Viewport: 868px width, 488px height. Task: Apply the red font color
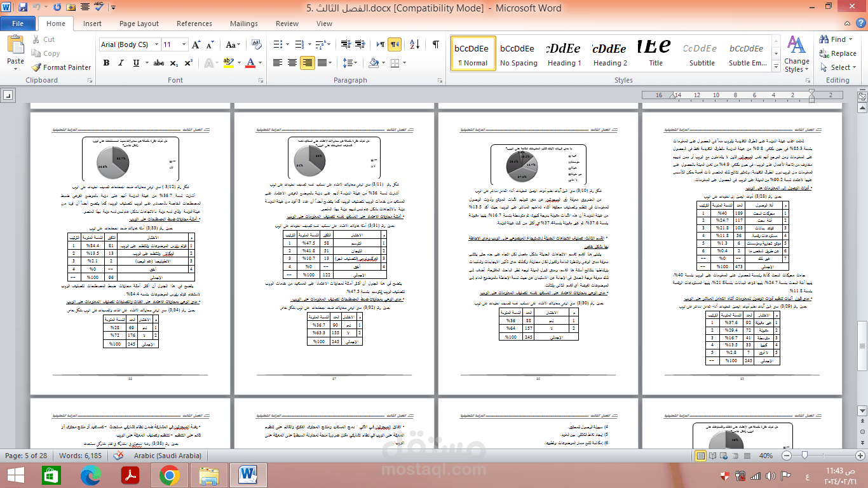(x=250, y=63)
